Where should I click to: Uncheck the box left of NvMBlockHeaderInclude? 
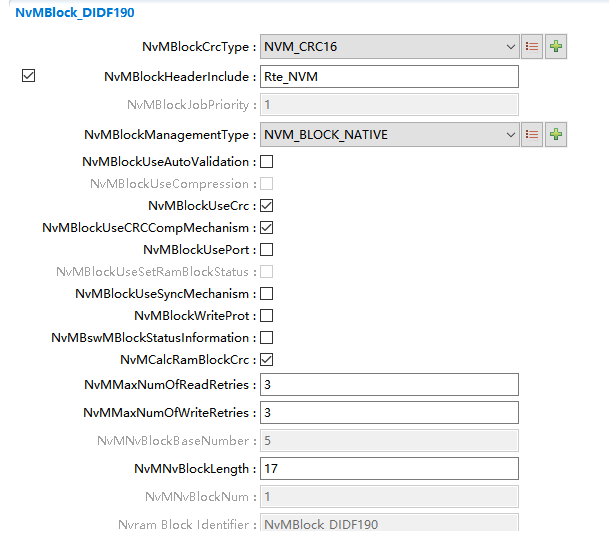pyautogui.click(x=28, y=76)
